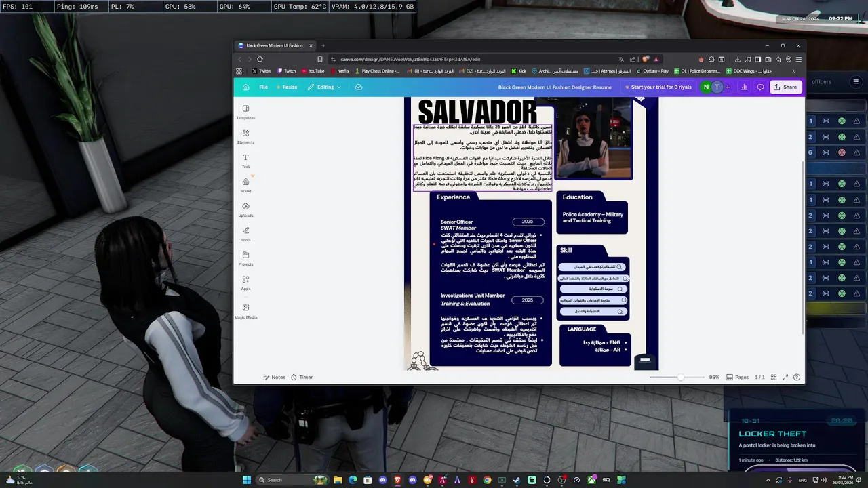Select the SALVADOR heading text
Viewport: 868px width, 488px height.
click(477, 112)
